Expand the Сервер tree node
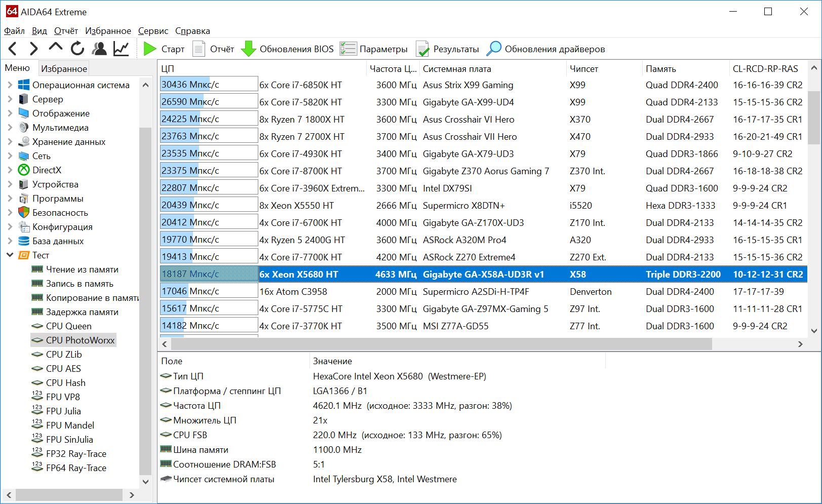This screenshot has height=504, width=822. click(10, 99)
